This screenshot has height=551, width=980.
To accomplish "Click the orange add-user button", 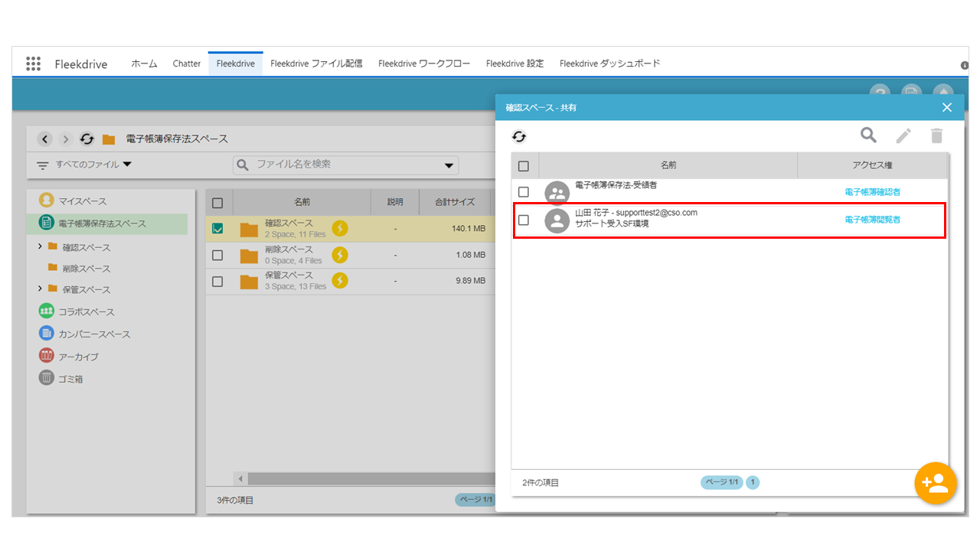I will tap(936, 483).
